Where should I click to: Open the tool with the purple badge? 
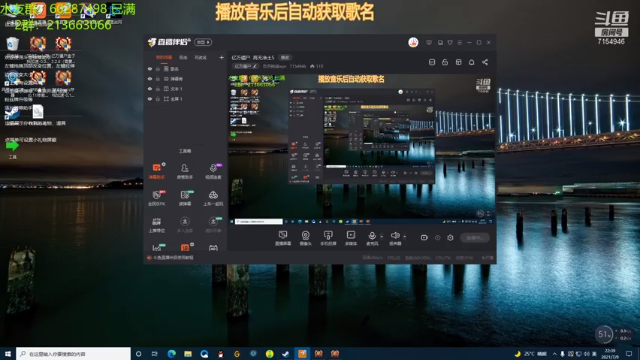point(213,171)
